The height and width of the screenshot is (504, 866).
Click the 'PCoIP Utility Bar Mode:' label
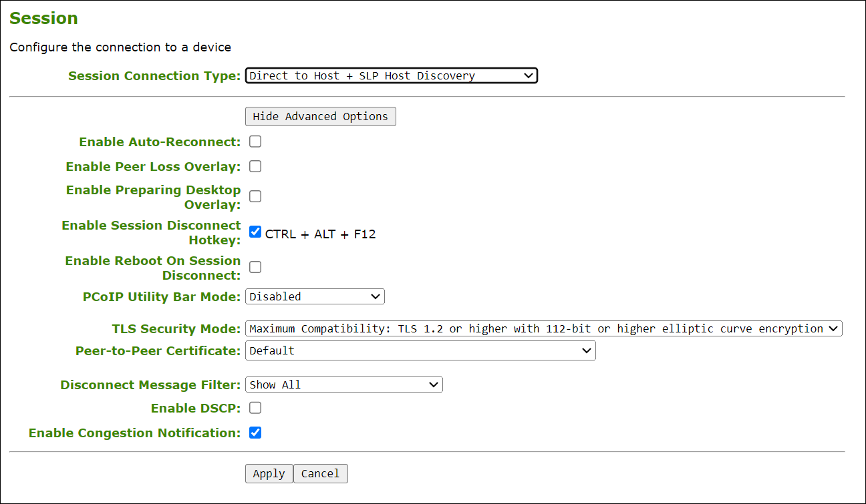[162, 296]
